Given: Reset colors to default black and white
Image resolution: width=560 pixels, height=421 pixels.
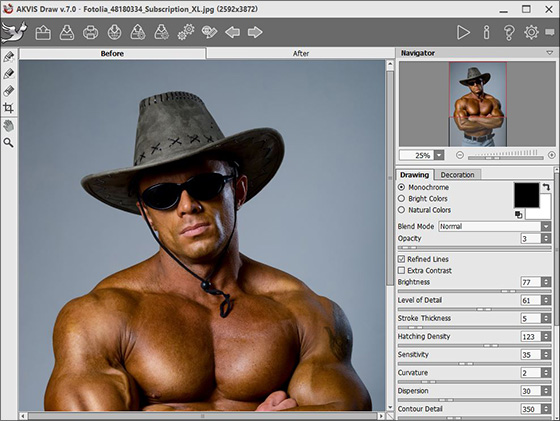Looking at the screenshot, I should coord(519,215).
